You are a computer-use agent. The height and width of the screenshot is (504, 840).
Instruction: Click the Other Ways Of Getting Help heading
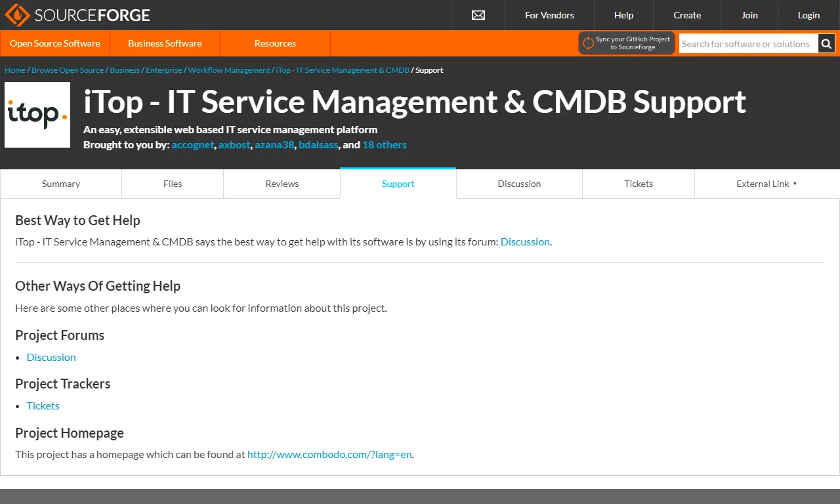[x=98, y=286]
